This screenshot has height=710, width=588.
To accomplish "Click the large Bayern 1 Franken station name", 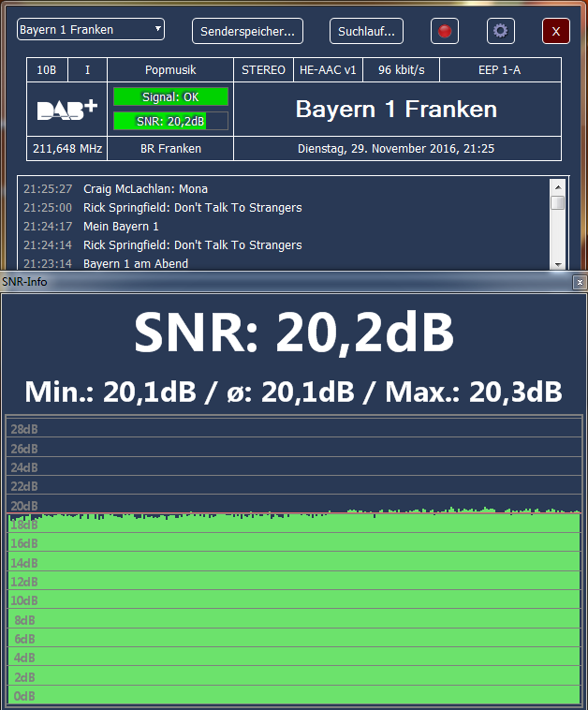I will [x=396, y=110].
